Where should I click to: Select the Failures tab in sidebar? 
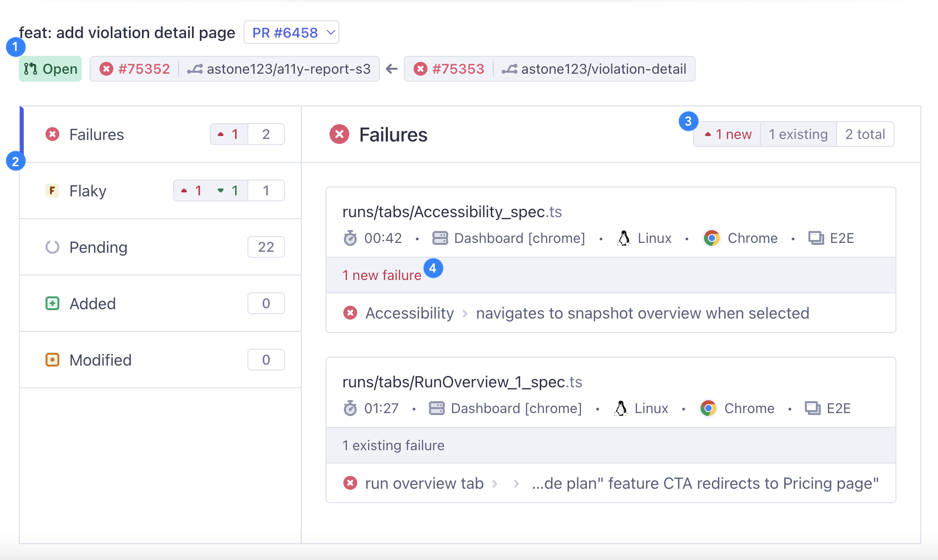coord(96,135)
